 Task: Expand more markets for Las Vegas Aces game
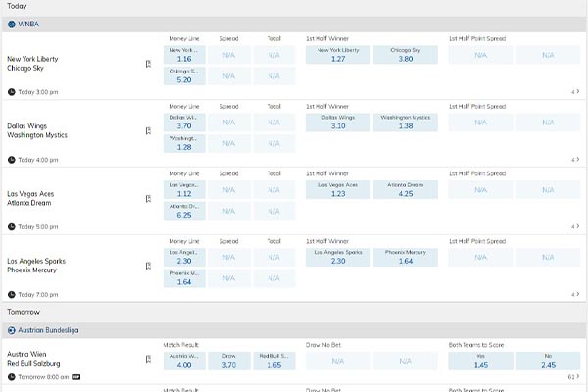[x=575, y=226]
